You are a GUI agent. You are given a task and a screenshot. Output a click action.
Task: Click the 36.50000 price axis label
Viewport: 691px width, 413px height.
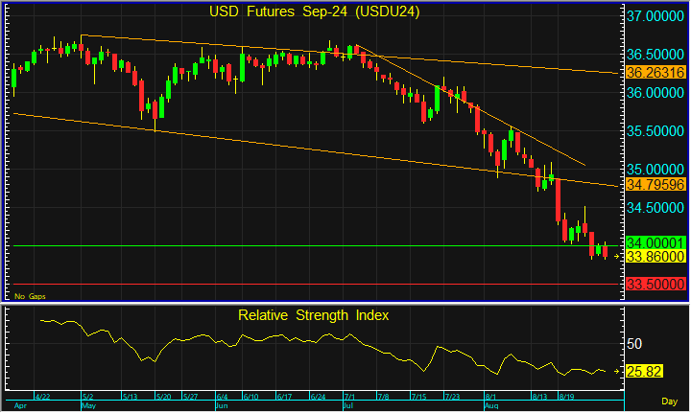tap(656, 55)
